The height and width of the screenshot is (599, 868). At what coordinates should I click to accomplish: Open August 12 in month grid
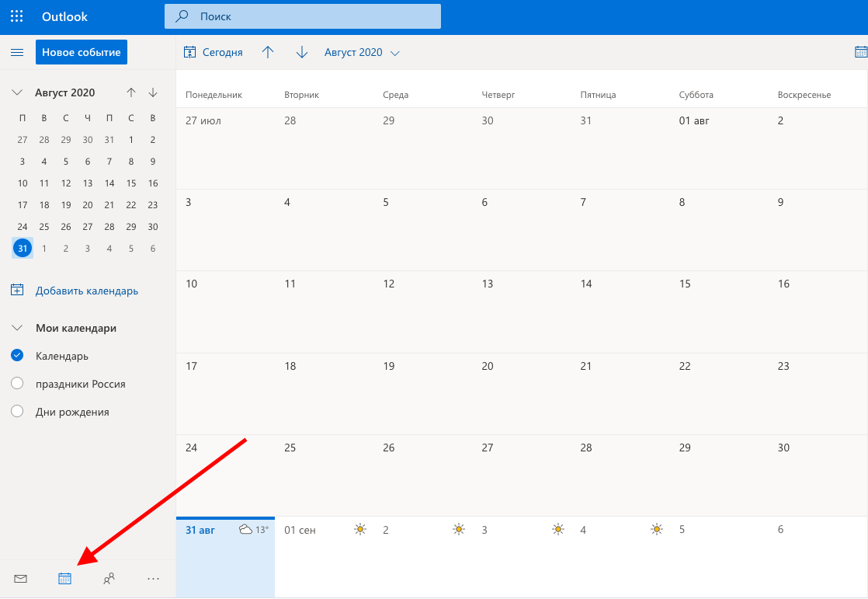(x=423, y=312)
